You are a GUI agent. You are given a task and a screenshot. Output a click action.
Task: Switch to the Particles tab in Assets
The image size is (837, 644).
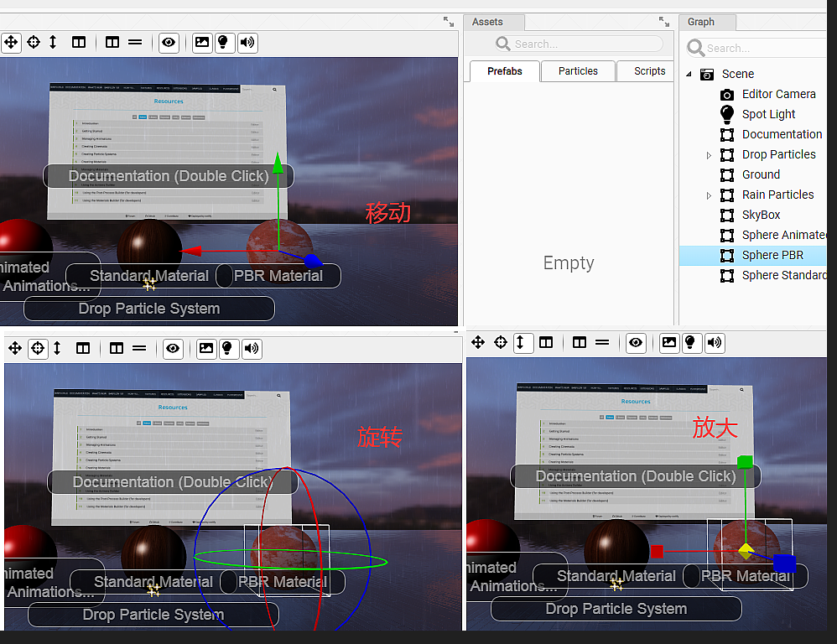click(x=577, y=71)
